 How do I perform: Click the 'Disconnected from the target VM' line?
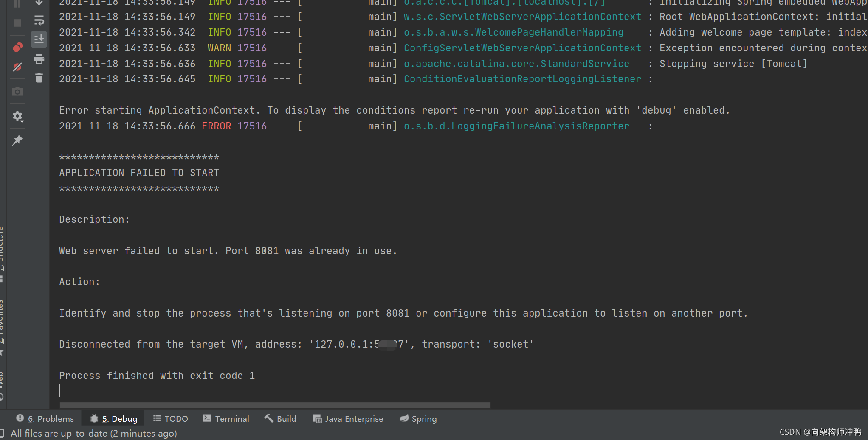pos(296,344)
